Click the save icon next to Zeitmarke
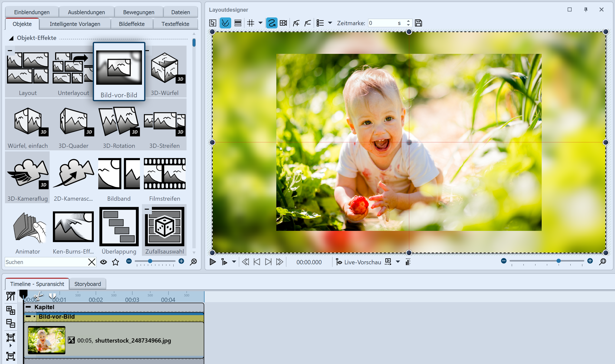The height and width of the screenshot is (364, 615). coord(418,23)
